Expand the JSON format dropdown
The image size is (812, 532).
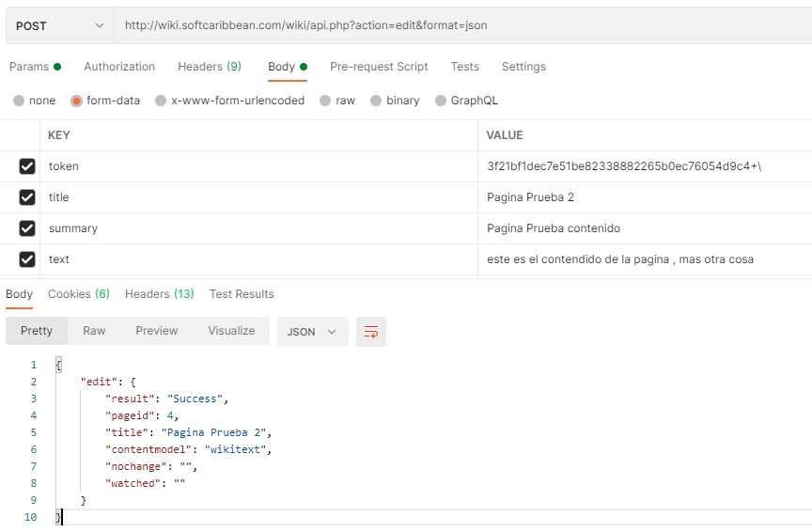click(312, 332)
